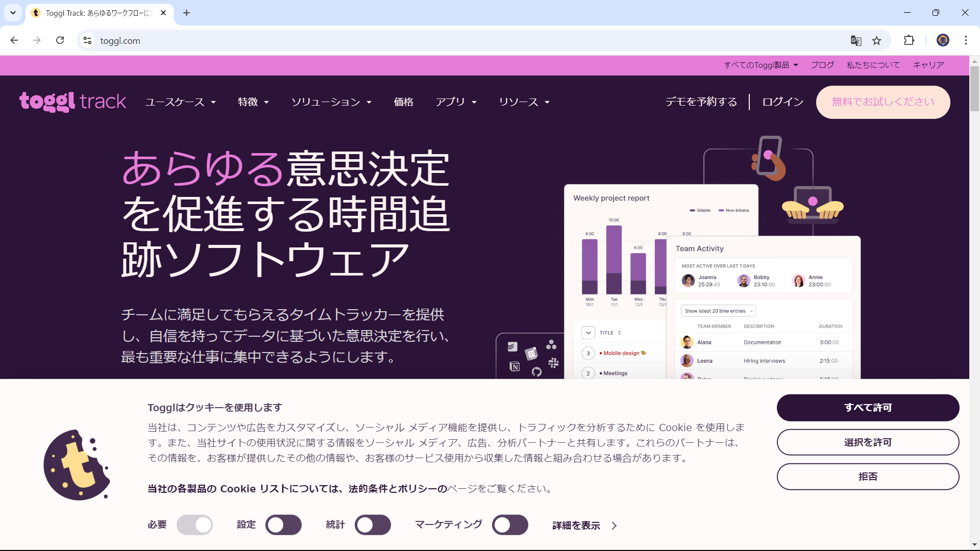Image resolution: width=980 pixels, height=551 pixels.
Task: Click the Notion integration icon
Action: click(x=514, y=366)
